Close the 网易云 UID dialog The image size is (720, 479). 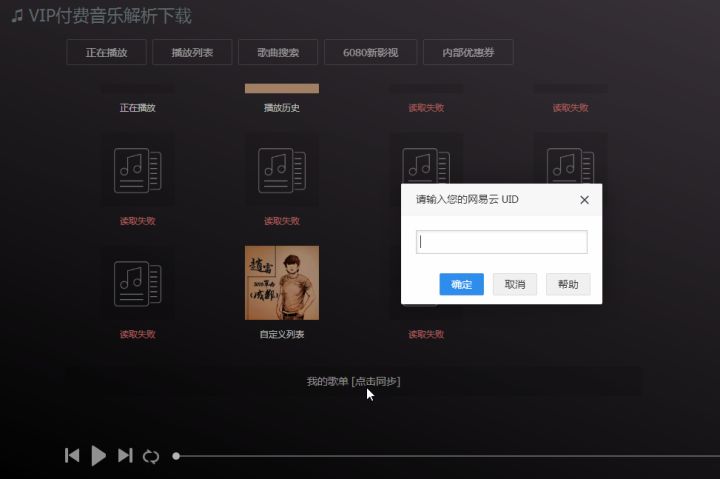point(584,200)
